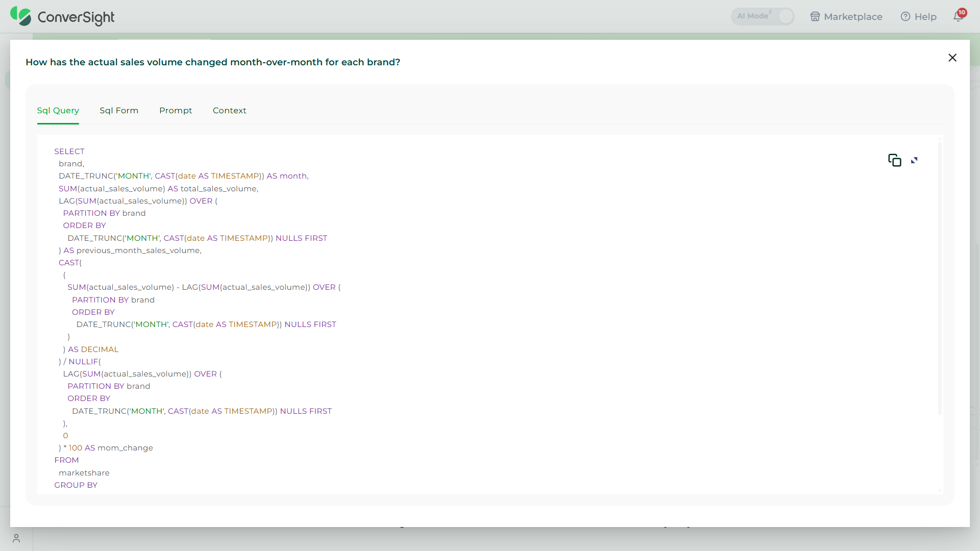Click the standalone 'CAST(' line
Screen dimensions: 980x551
(70, 263)
